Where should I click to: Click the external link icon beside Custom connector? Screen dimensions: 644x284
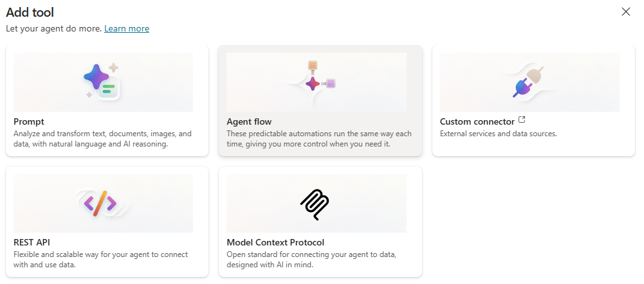coord(522,120)
